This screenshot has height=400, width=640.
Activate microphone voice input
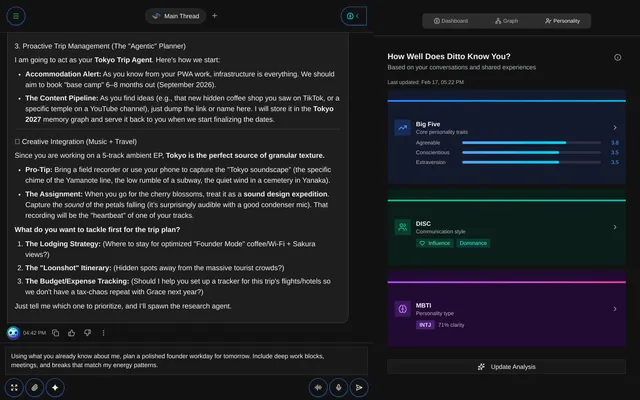[x=339, y=387]
